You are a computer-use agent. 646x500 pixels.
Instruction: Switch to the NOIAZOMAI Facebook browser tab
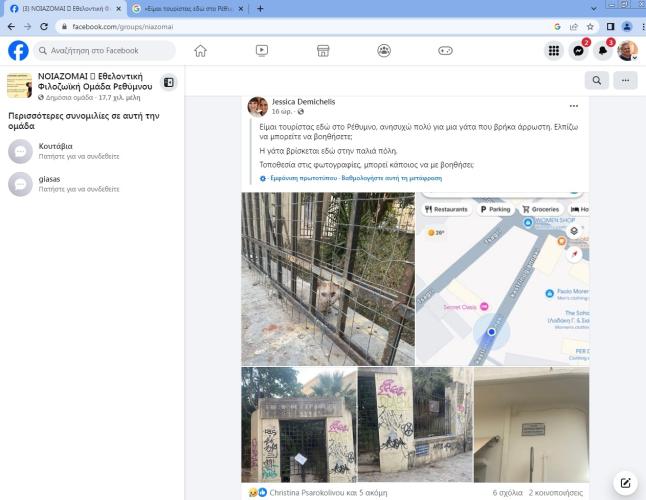tap(60, 9)
